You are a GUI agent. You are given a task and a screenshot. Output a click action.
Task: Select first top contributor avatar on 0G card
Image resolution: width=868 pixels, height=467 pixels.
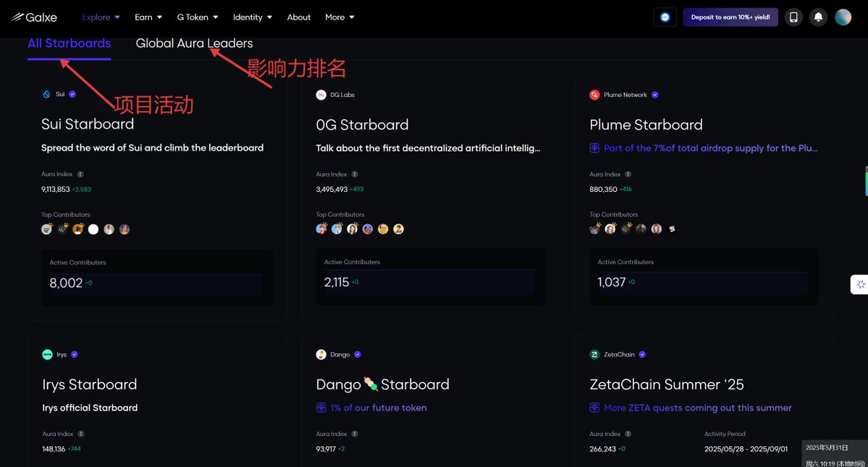click(x=321, y=229)
